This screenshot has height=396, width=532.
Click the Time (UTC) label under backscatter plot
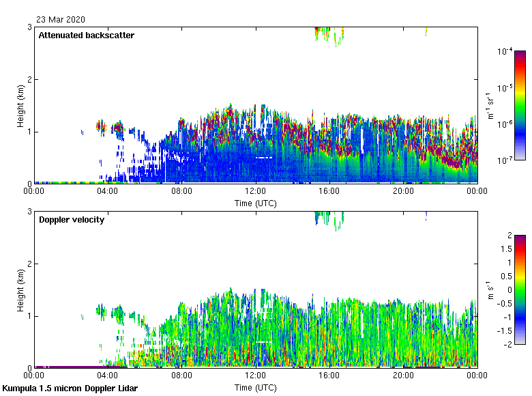click(x=256, y=203)
